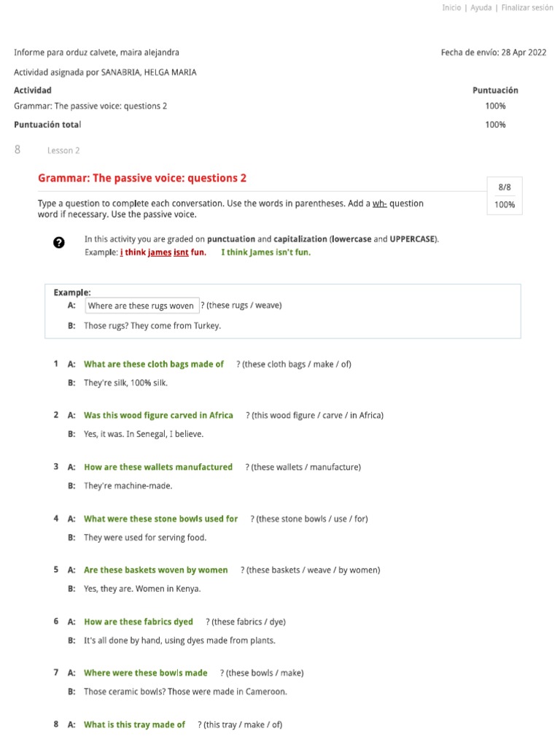This screenshot has width=560, height=747.
Task: Click the green 'I think James isn't fun.' example
Action: [x=265, y=252]
